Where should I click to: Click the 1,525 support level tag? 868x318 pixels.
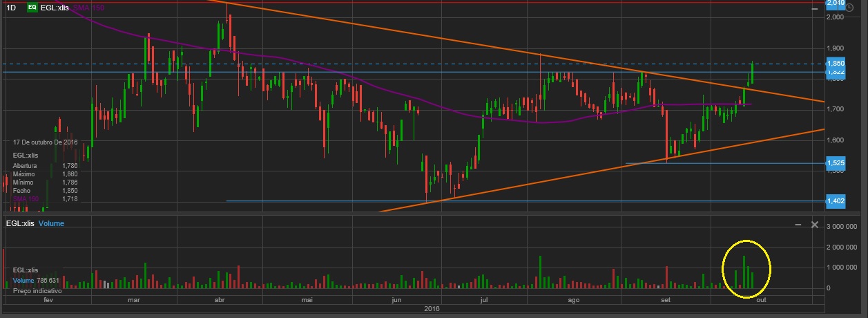pos(836,163)
